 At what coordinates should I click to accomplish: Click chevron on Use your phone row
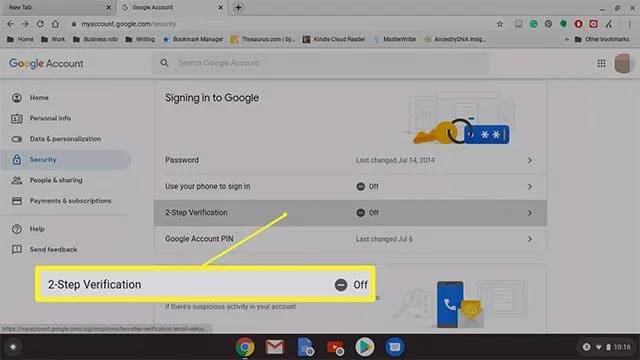click(530, 187)
